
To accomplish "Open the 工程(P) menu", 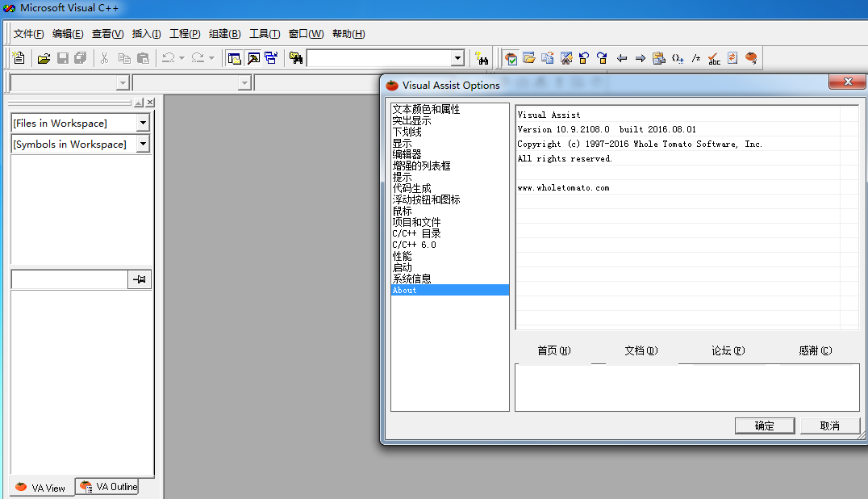I will (185, 34).
